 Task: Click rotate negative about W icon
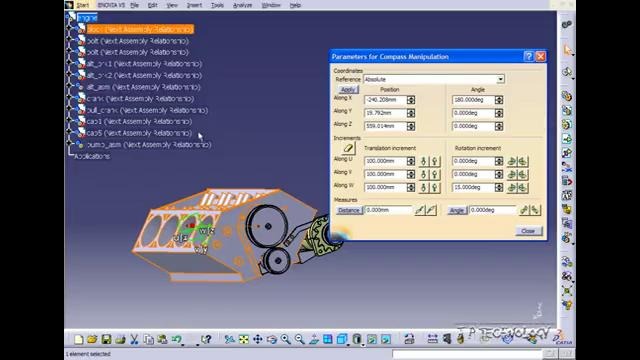pos(512,187)
